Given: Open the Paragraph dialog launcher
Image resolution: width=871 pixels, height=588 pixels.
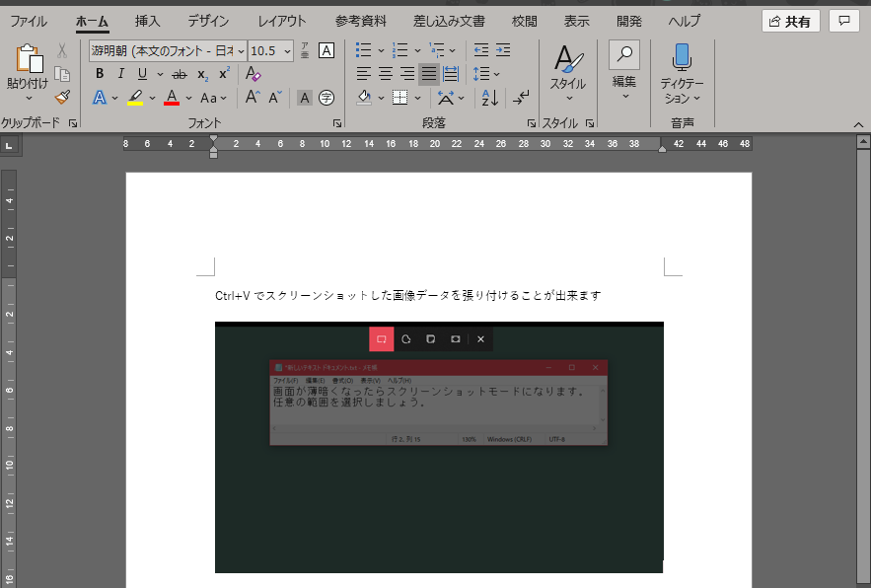Looking at the screenshot, I should 531,122.
